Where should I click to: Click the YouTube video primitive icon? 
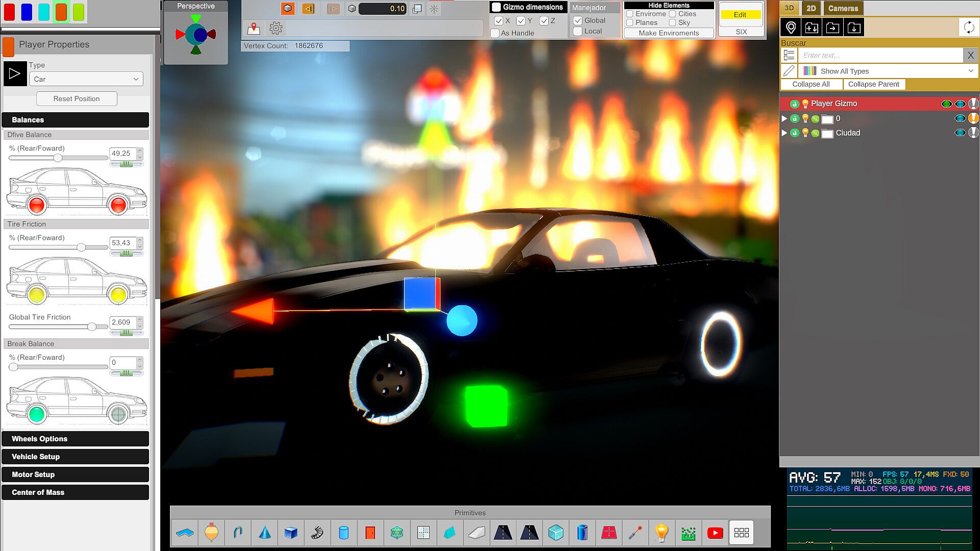tap(715, 533)
